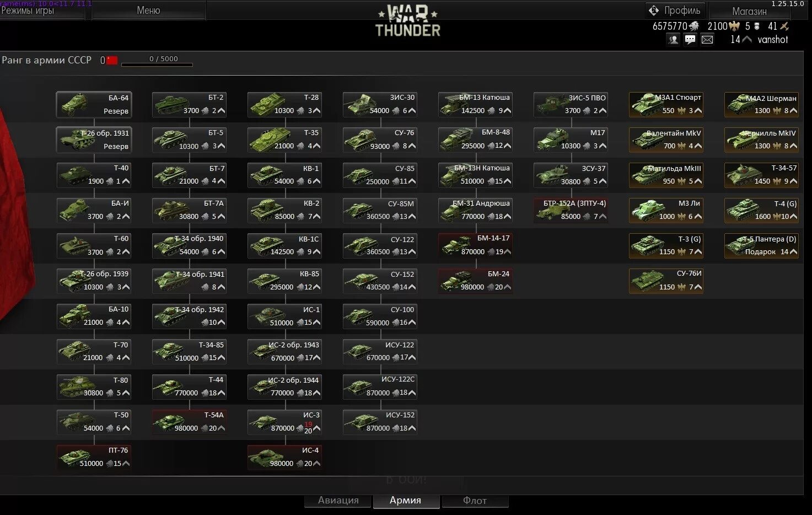This screenshot has width=812, height=515.
Task: Click the medal icon next to 5
Action: 757,26
